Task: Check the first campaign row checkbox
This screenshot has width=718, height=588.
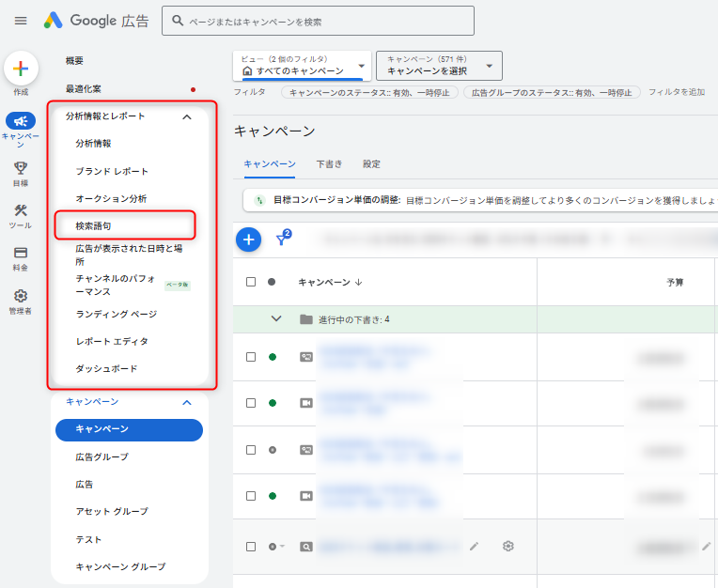Action: click(x=251, y=357)
